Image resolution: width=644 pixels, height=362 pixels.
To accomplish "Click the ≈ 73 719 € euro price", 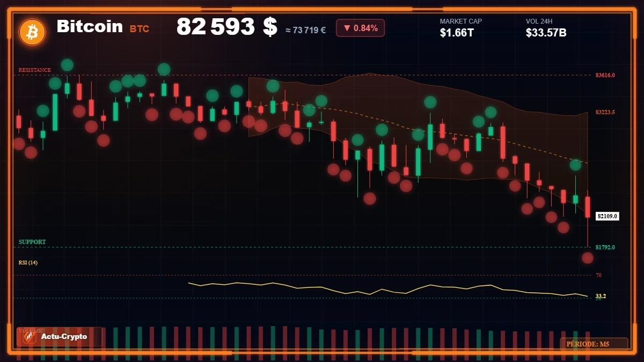I will 305,30.
